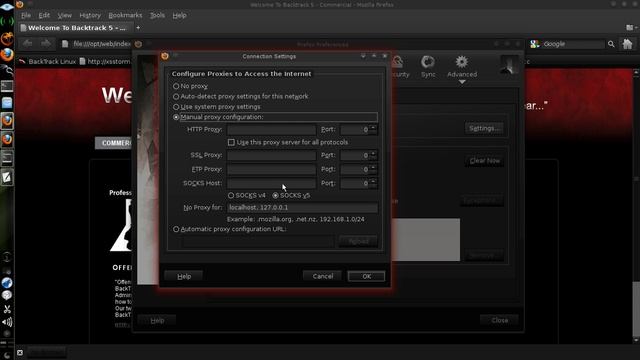Open the File menu
640x360 pixels.
click(x=26, y=16)
